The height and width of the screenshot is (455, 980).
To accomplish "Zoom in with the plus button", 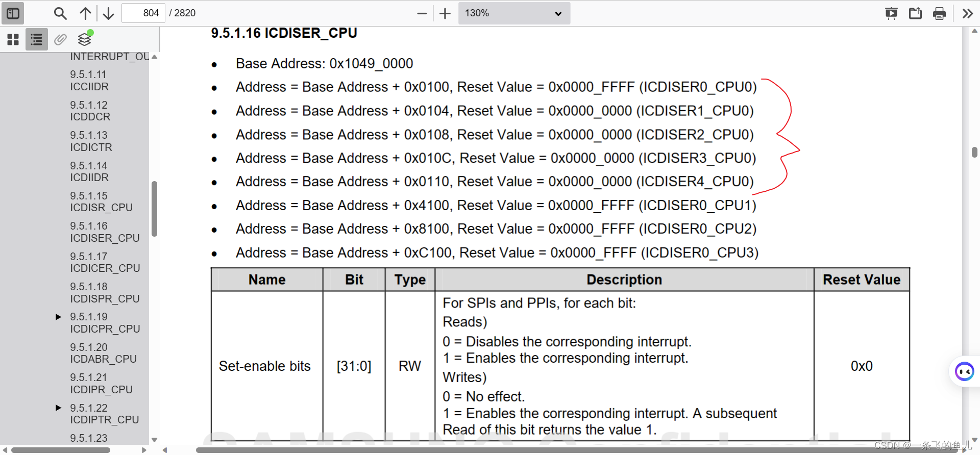I will tap(445, 13).
